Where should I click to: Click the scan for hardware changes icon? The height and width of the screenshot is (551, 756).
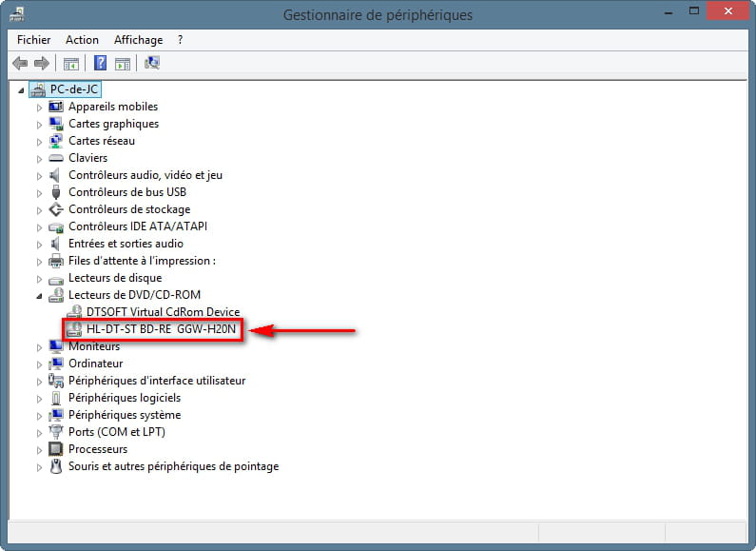pos(152,64)
